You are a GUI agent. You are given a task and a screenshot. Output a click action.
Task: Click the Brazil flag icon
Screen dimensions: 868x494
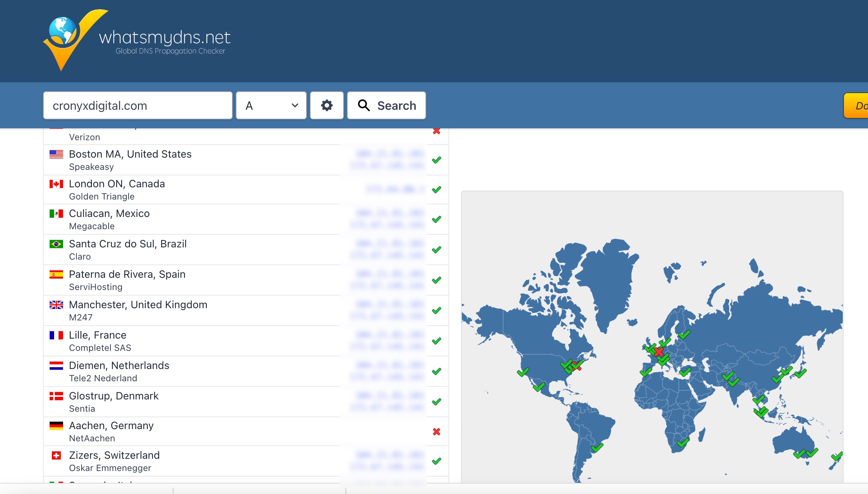click(x=56, y=244)
